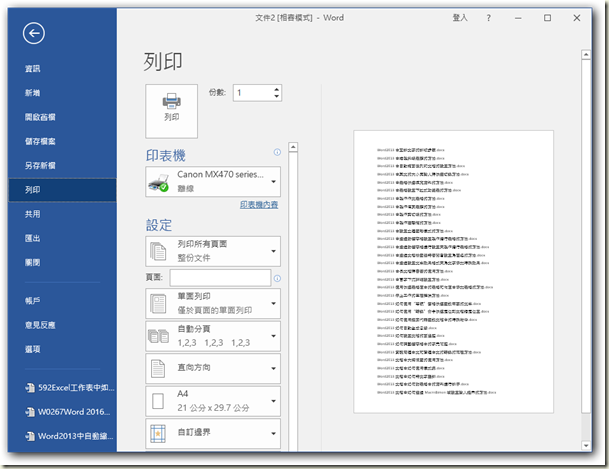Click the 印表機 section heading text
Image resolution: width=609 pixels, height=469 pixels.
click(x=166, y=156)
